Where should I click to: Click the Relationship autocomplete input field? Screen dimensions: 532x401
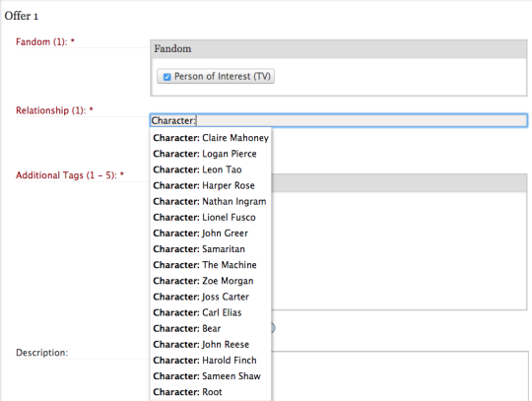click(x=339, y=120)
